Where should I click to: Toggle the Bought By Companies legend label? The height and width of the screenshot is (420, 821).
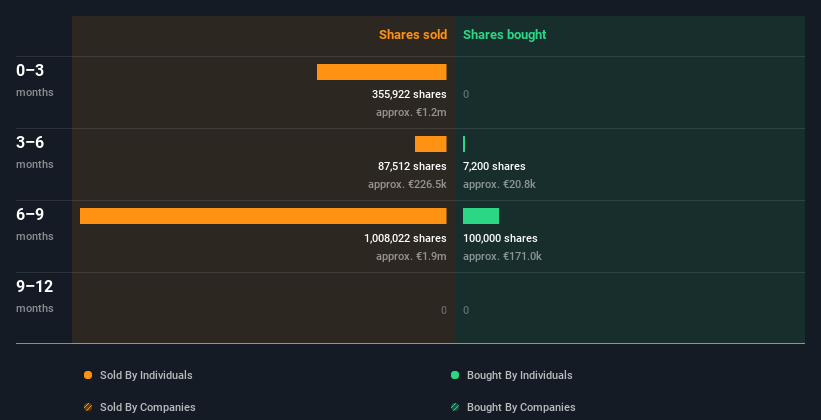(x=521, y=407)
